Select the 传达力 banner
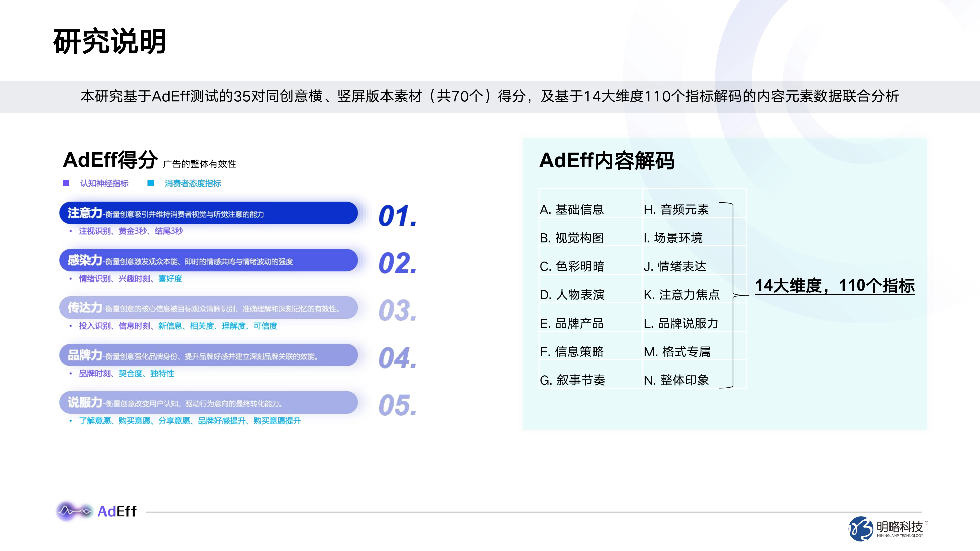 (x=208, y=308)
